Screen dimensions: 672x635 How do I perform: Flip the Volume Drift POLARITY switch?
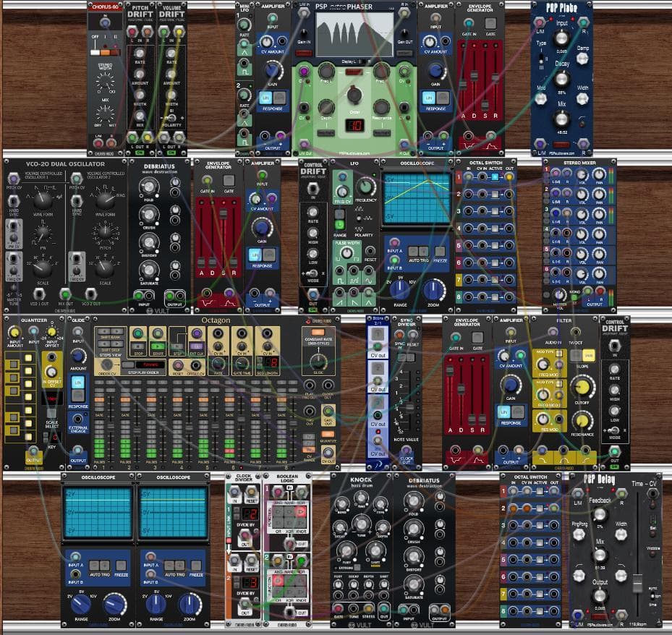tap(171, 119)
